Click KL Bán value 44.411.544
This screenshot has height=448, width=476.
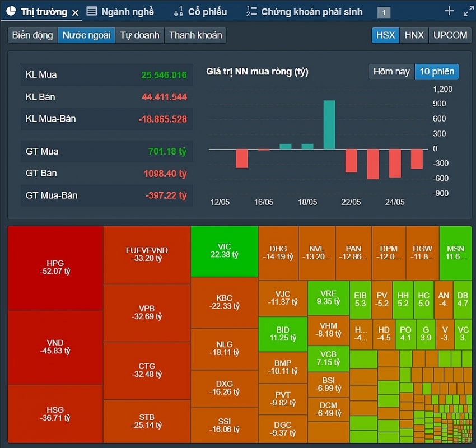click(164, 97)
